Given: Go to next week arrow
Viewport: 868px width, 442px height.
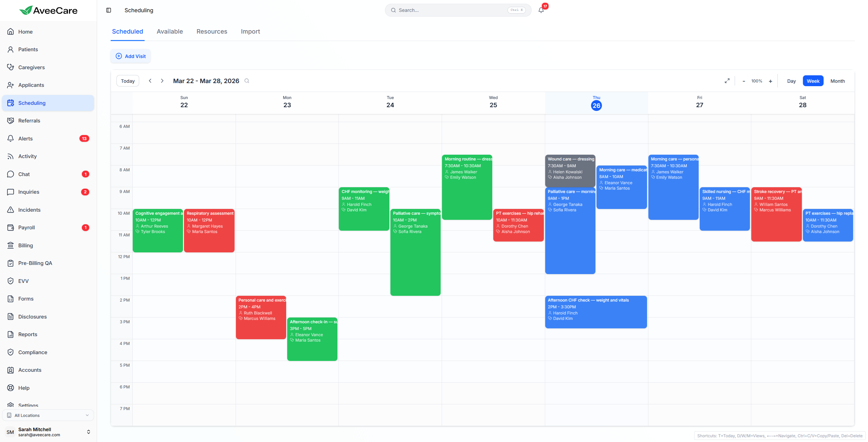Looking at the screenshot, I should click(x=162, y=81).
